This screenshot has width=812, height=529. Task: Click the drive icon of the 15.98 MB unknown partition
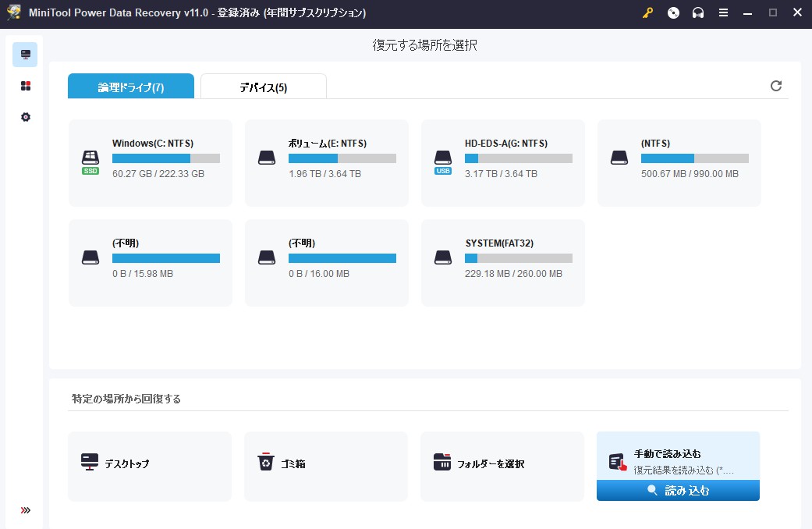[90, 257]
